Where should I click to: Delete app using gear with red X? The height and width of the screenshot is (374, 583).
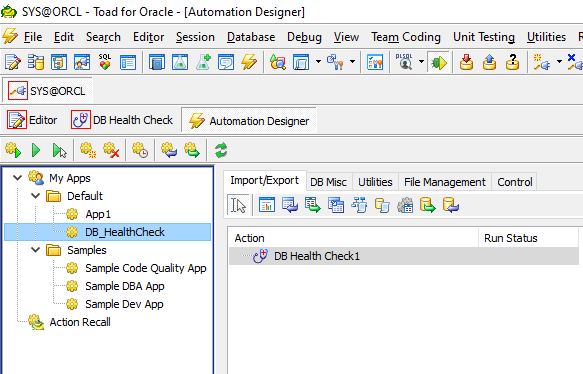tap(111, 151)
